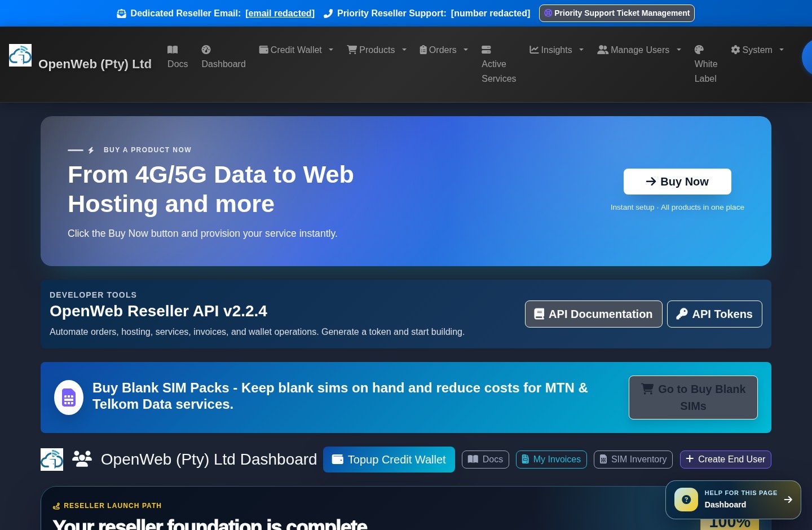Click the book icon in API Documentation
The width and height of the screenshot is (812, 530).
[539, 314]
